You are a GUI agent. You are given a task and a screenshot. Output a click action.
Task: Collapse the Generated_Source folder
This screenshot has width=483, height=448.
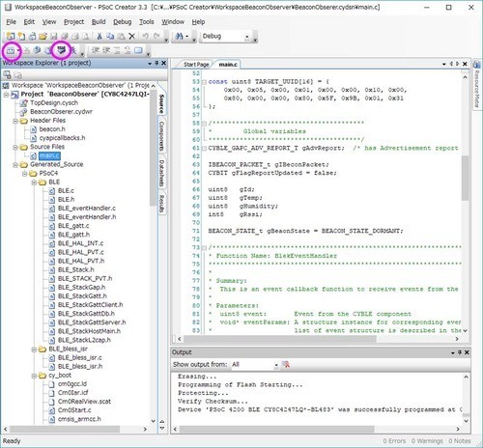15,165
